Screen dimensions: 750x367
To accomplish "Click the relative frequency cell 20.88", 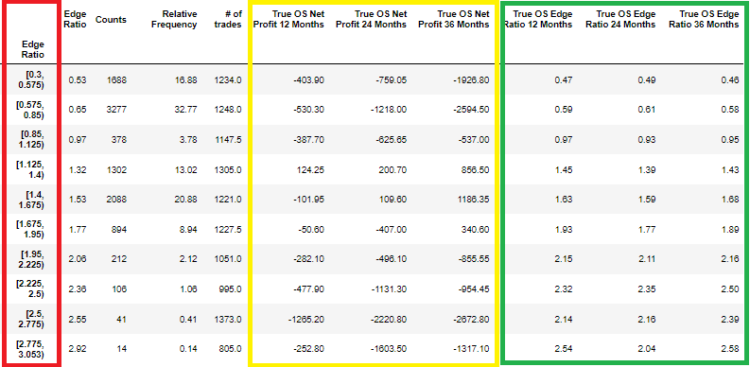I will click(x=186, y=200).
